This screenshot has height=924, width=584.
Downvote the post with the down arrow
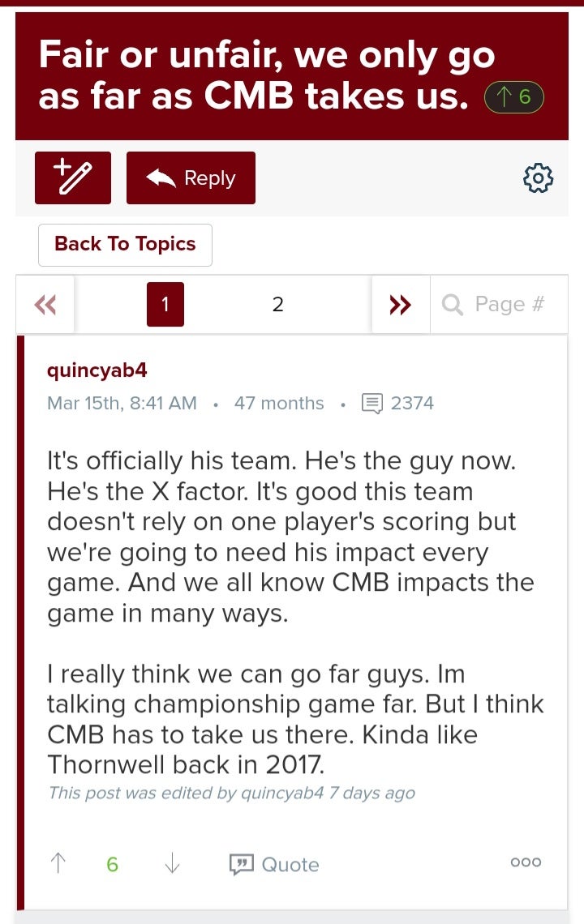coord(172,864)
